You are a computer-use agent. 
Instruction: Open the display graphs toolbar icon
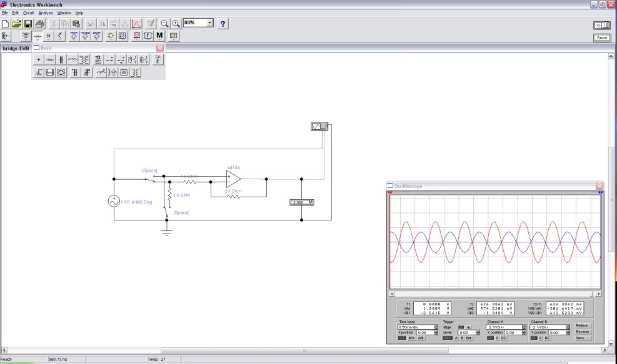[x=136, y=24]
